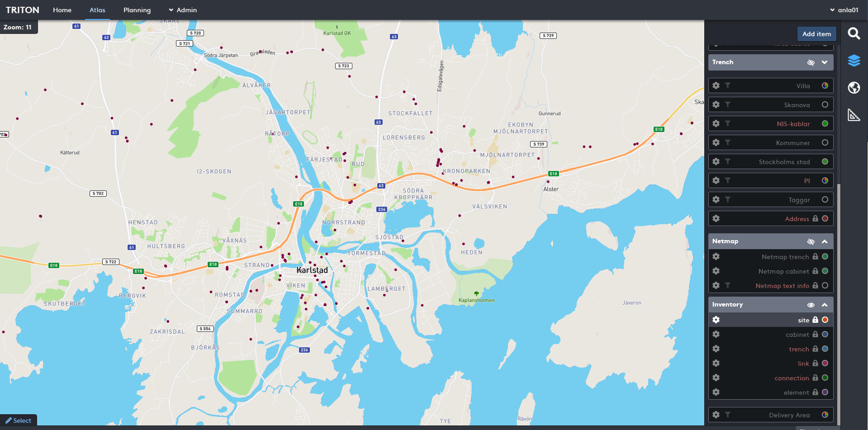
Task: Open the Planning tab
Action: [137, 10]
